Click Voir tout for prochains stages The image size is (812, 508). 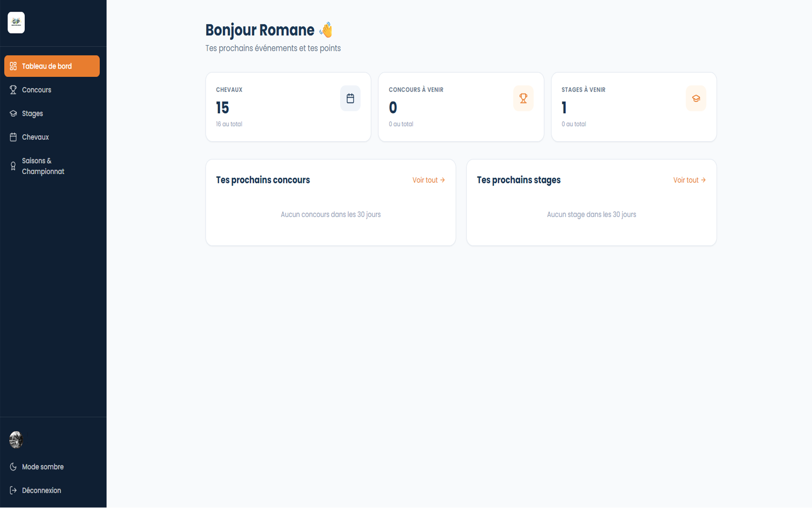[x=689, y=180]
